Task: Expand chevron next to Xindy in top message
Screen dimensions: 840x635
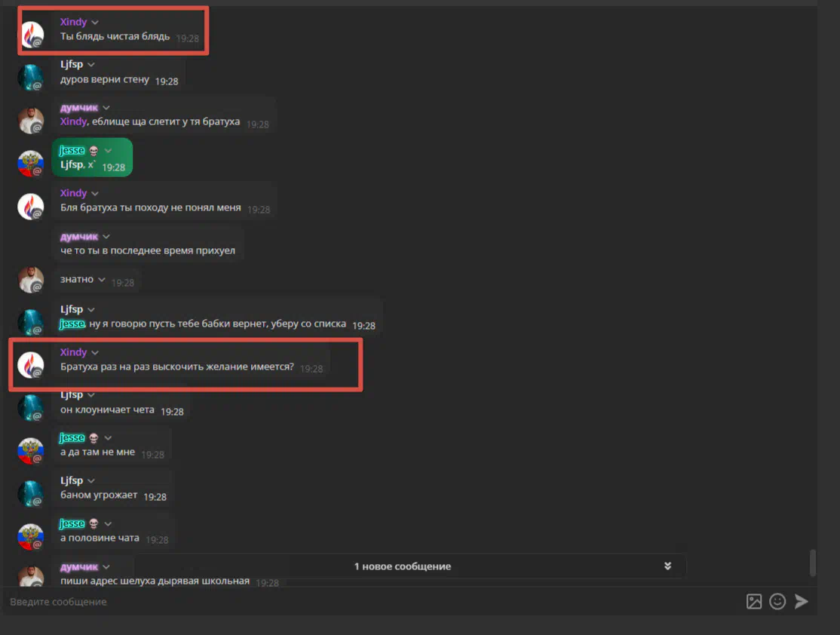Action: pyautogui.click(x=95, y=23)
